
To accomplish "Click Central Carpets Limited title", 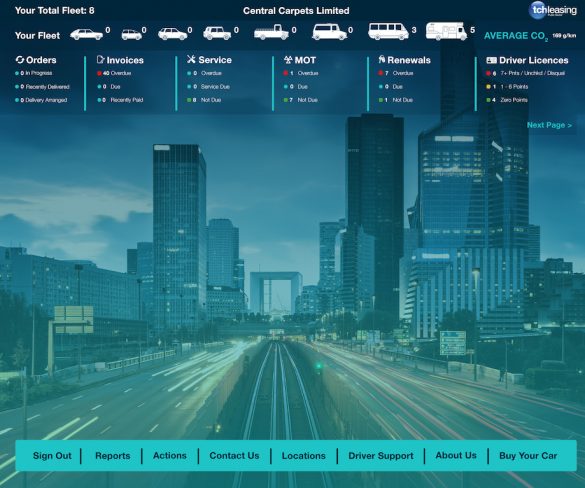I will click(x=296, y=11).
